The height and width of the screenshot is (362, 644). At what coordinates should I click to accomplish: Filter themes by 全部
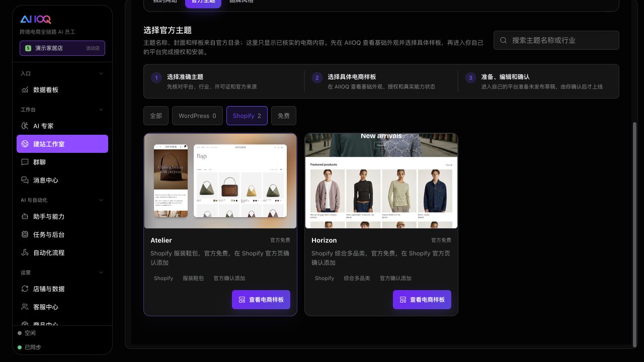click(156, 116)
